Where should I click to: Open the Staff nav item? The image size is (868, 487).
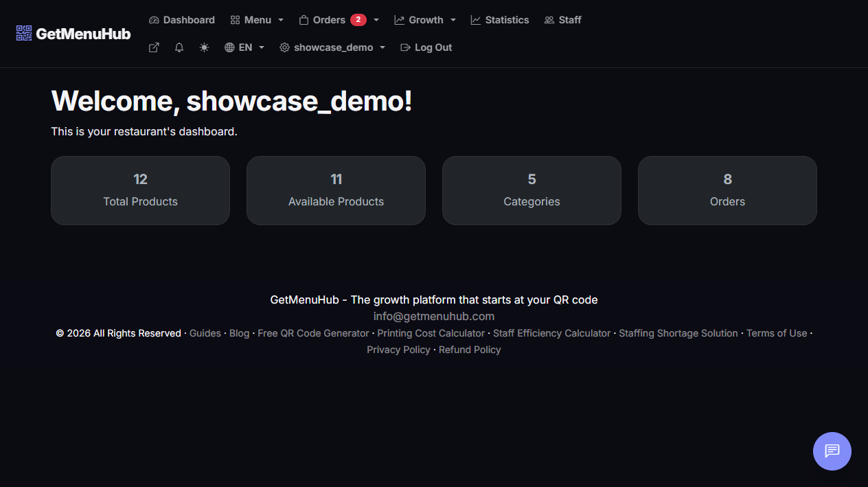[x=562, y=20]
